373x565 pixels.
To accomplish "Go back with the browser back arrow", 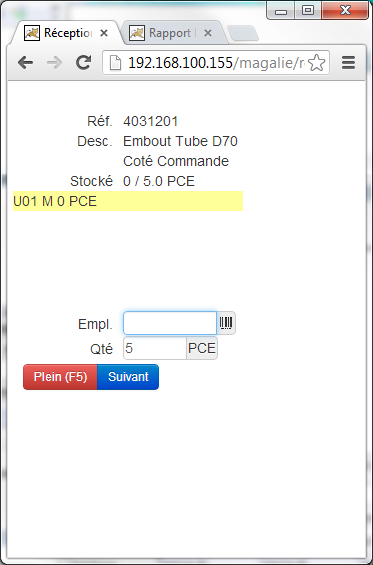I will [x=26, y=63].
